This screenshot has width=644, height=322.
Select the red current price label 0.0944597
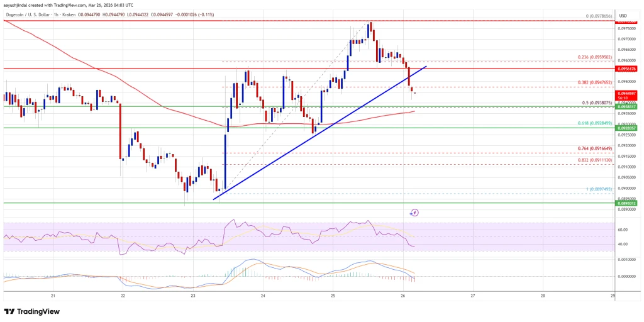(626, 94)
